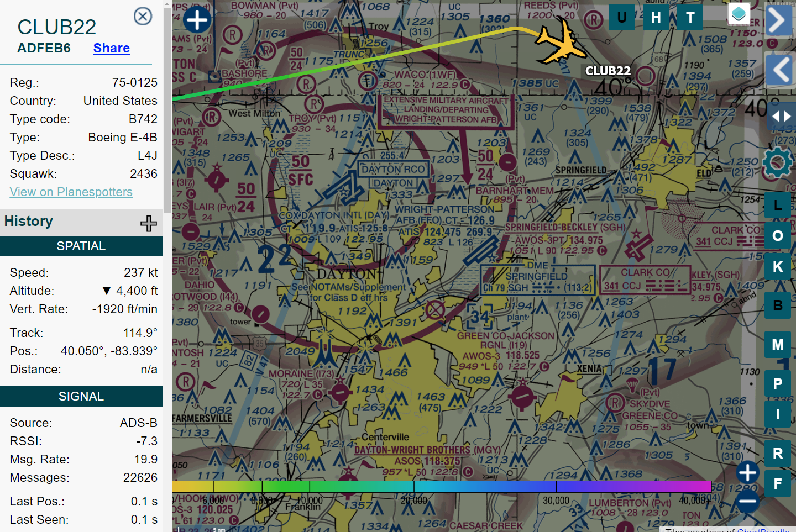Expand the History section plus icon
The height and width of the screenshot is (532, 796).
149,223
